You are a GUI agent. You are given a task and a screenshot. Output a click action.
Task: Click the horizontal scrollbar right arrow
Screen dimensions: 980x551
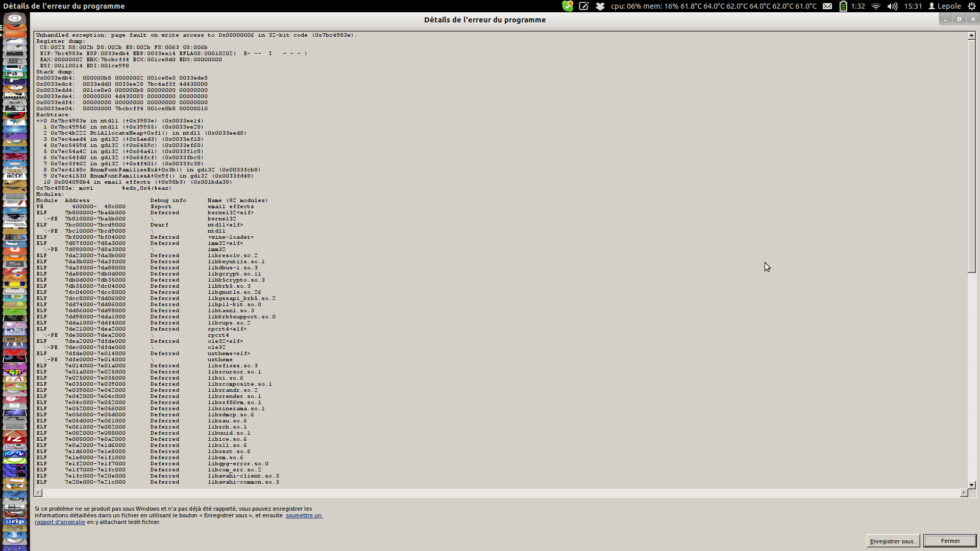pyautogui.click(x=964, y=493)
